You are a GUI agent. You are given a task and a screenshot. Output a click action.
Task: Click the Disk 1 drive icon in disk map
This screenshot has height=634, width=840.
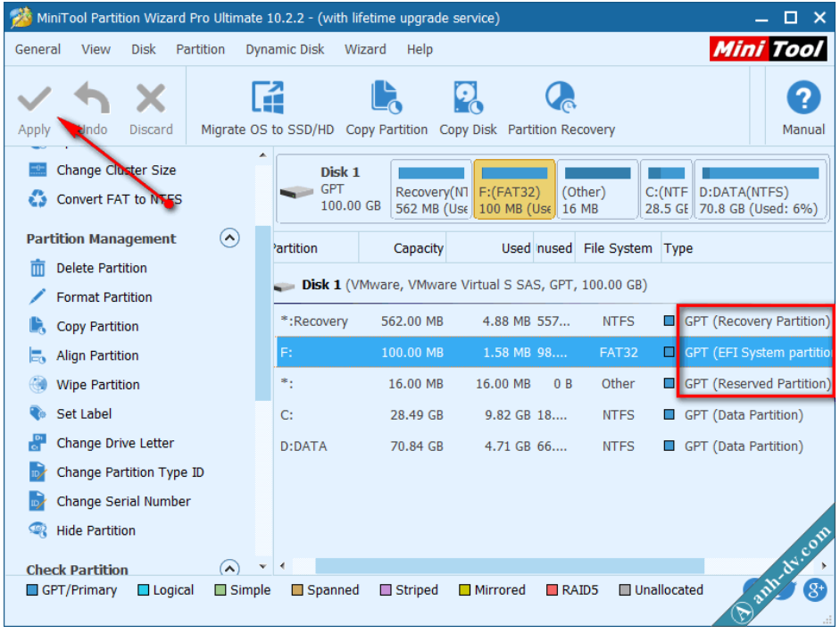tap(296, 191)
